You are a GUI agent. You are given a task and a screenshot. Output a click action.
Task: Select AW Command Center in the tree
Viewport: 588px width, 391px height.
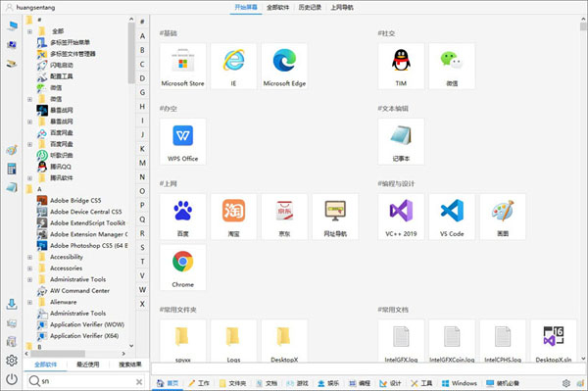[x=79, y=291]
